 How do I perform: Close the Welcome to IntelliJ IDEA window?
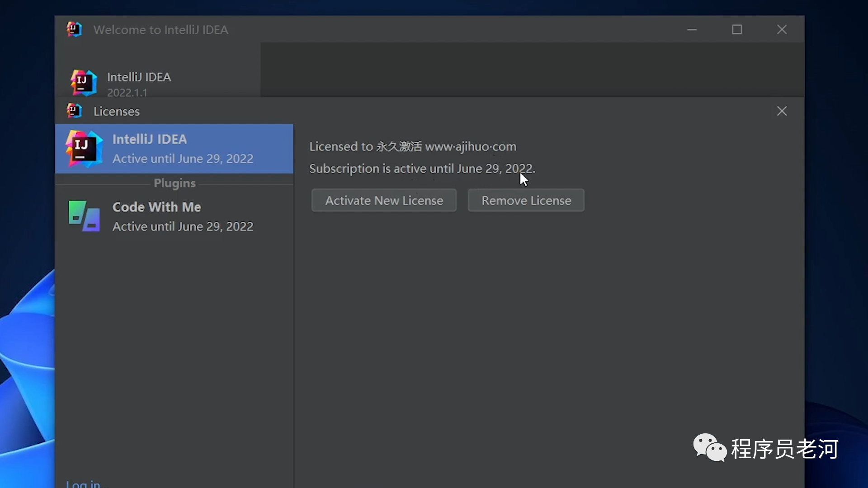pos(782,30)
